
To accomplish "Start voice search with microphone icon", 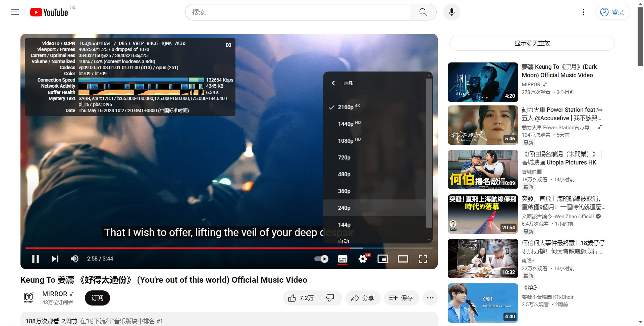I will click(x=451, y=12).
